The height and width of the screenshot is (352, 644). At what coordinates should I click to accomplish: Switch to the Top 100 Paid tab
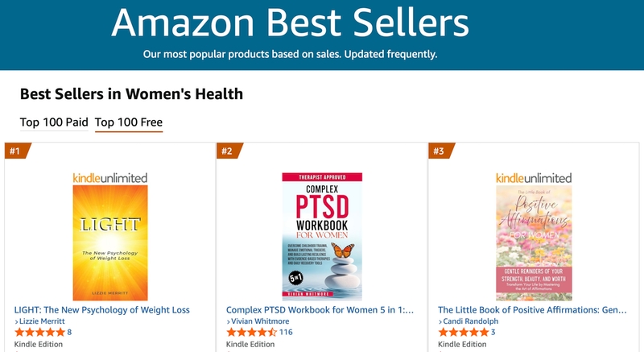point(54,123)
